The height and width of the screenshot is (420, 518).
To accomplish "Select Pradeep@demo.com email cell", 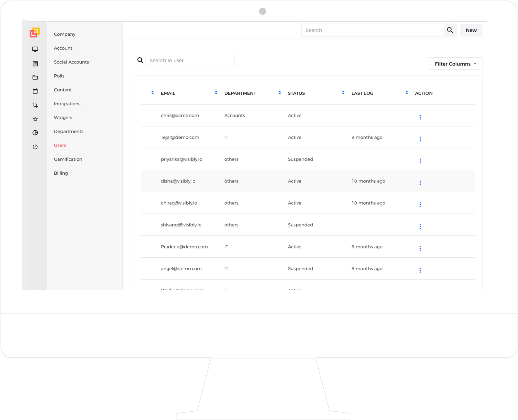I will pos(184,247).
